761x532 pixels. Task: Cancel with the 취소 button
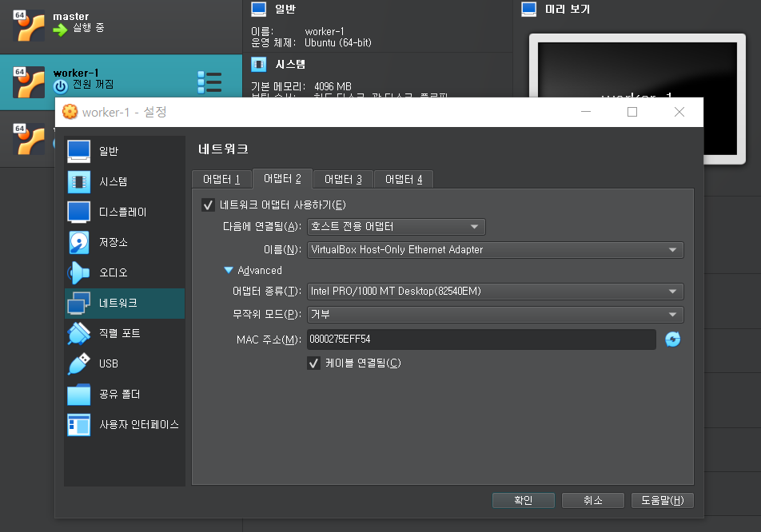coord(592,500)
